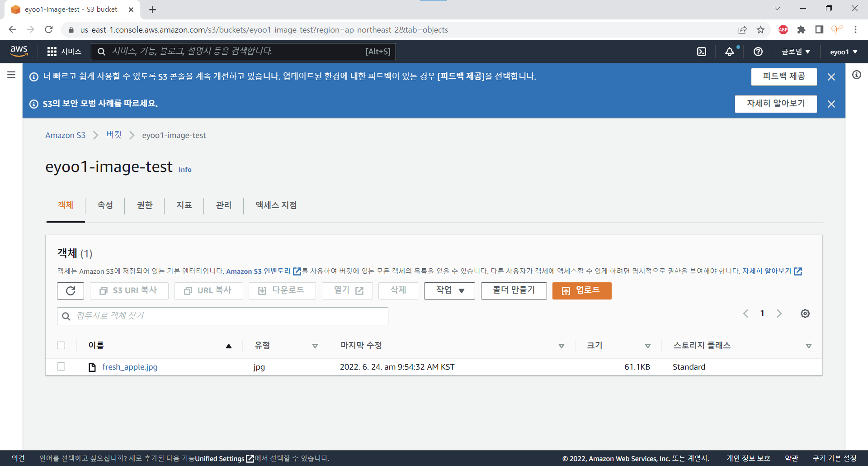The image size is (868, 466).
Task: Dismiss the S3 console feedback banner
Action: click(x=831, y=77)
